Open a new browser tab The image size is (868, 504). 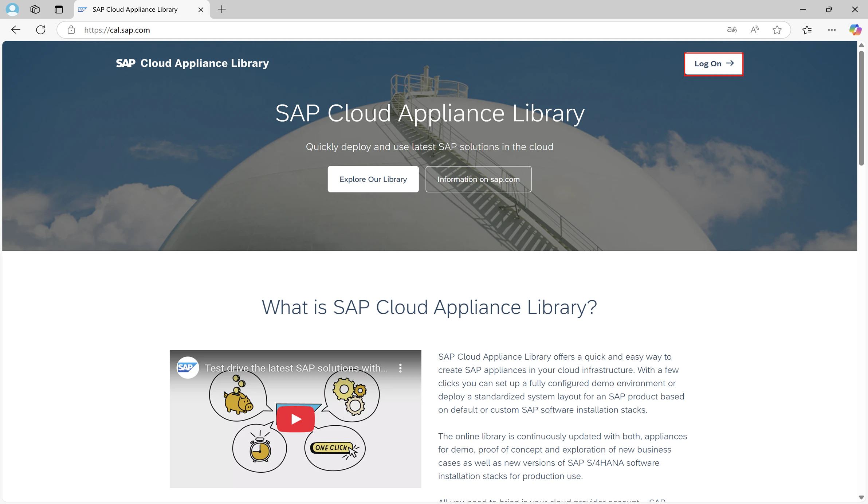(x=222, y=9)
